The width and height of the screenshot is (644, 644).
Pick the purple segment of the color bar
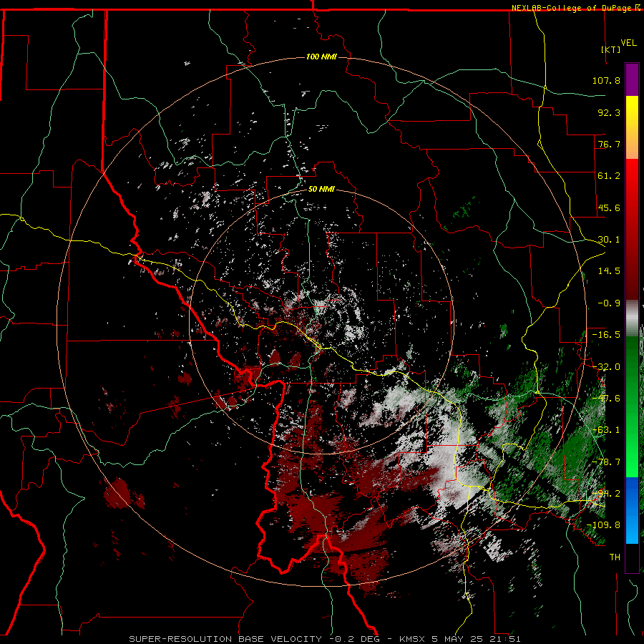[632, 79]
